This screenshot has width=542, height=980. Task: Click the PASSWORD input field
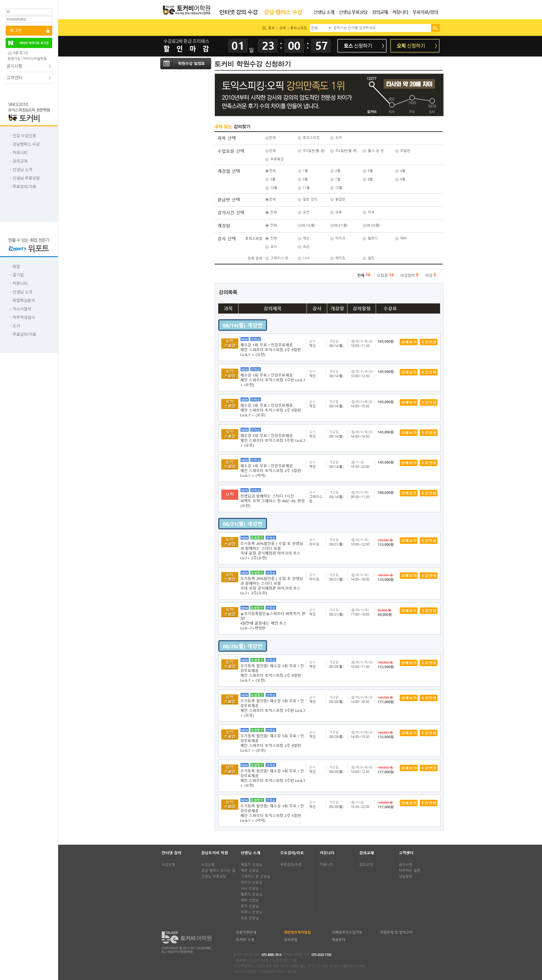tap(29, 19)
